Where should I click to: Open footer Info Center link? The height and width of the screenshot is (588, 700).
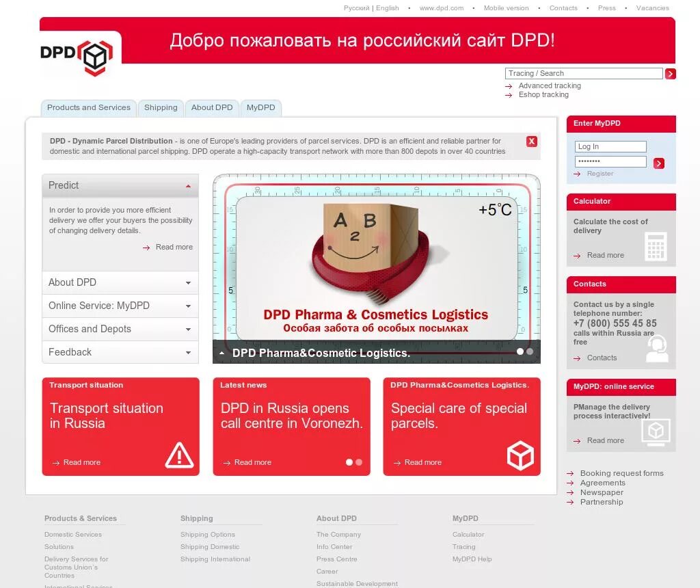coord(334,547)
